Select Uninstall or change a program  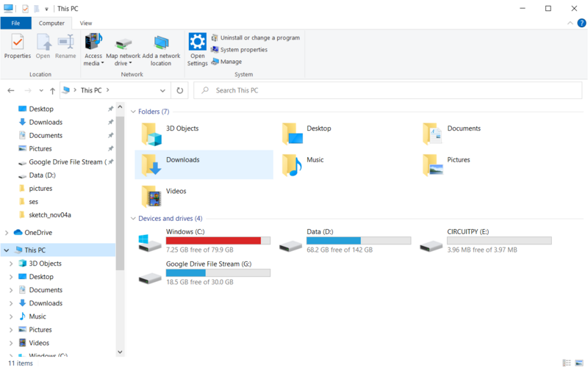256,38
